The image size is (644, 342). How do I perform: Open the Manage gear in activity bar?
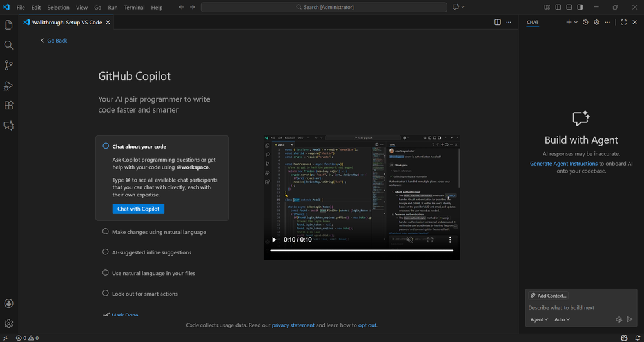[x=8, y=323]
